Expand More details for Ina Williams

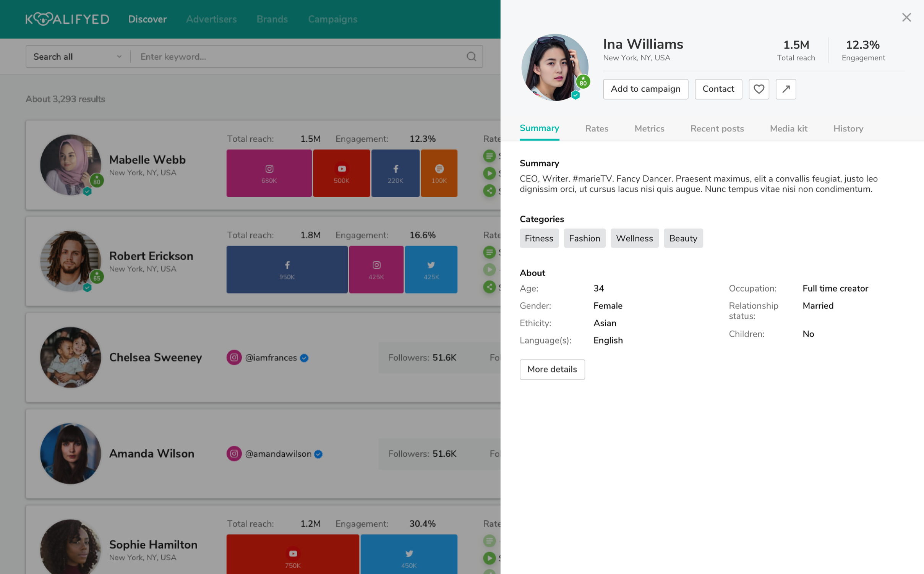(552, 369)
